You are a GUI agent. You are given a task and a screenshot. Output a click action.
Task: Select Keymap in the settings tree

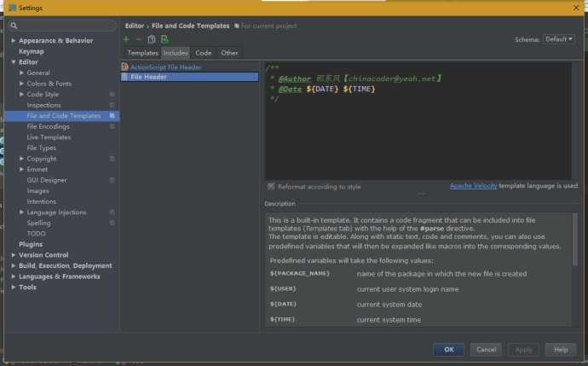[x=32, y=51]
